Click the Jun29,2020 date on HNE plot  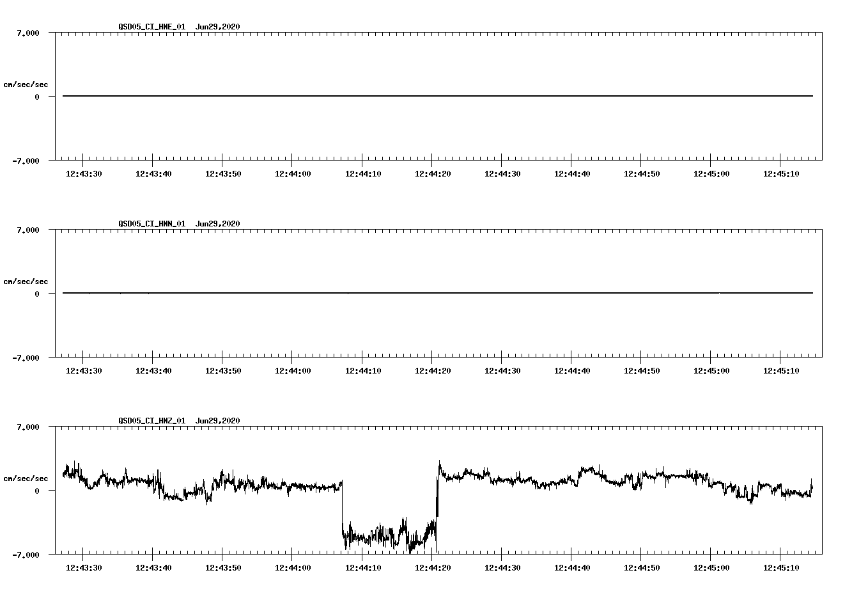pyautogui.click(x=218, y=27)
